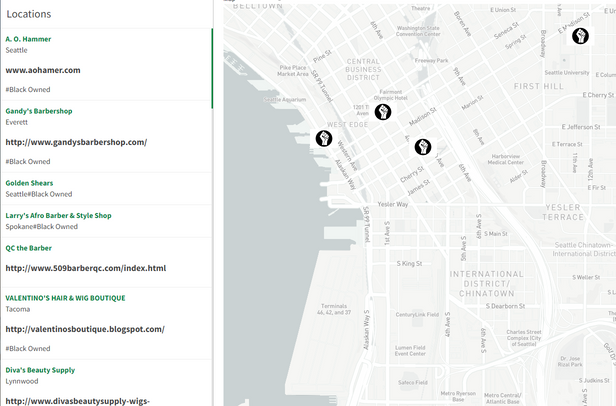Click the Pike Place Market Area map label
This screenshot has height=406, width=616.
click(x=293, y=70)
